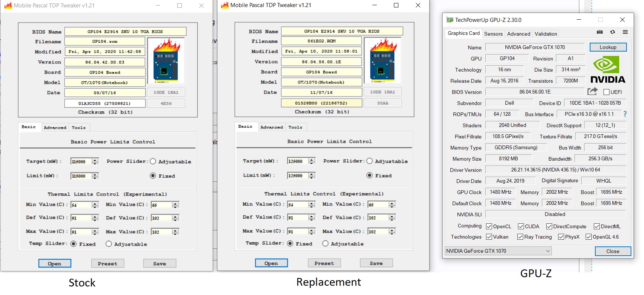Toggle OpenGL 4.6 checkbox
644x295 pixels.
point(589,237)
